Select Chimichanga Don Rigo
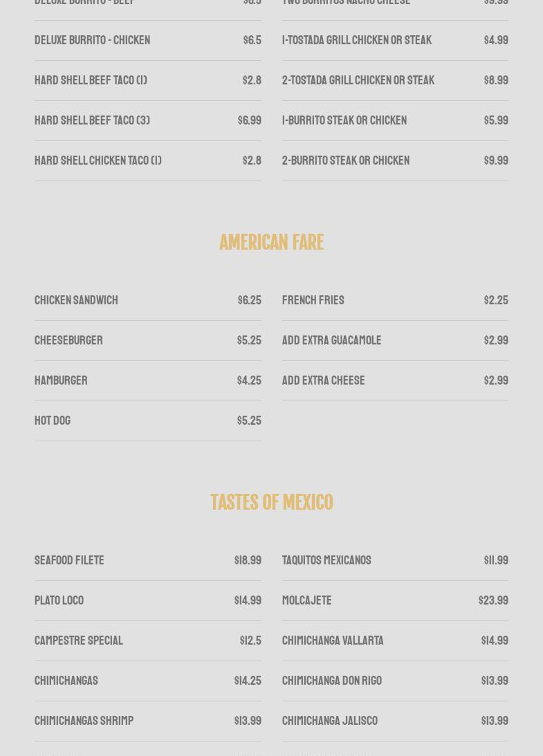Viewport: 543px width, 756px height. pyautogui.click(x=332, y=681)
